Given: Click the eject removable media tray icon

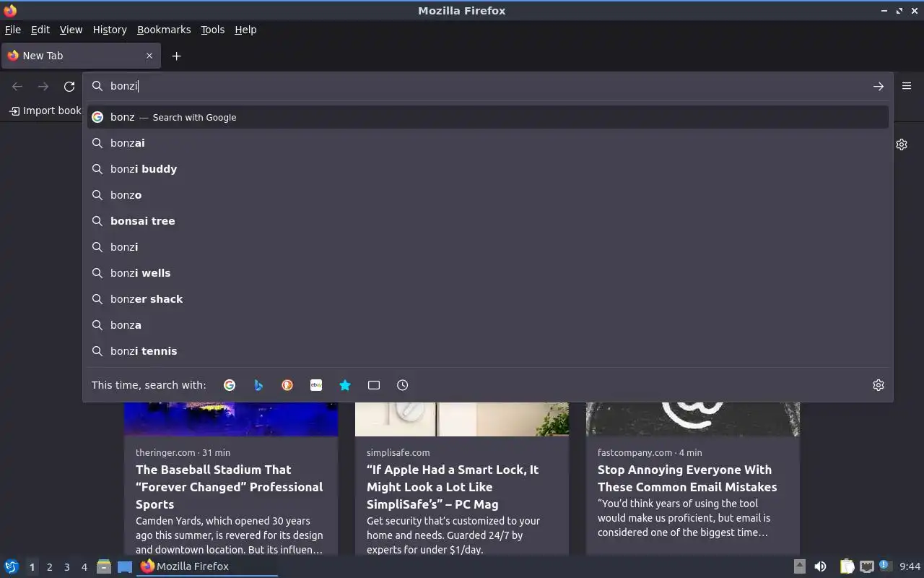Looking at the screenshot, I should coord(799,566).
